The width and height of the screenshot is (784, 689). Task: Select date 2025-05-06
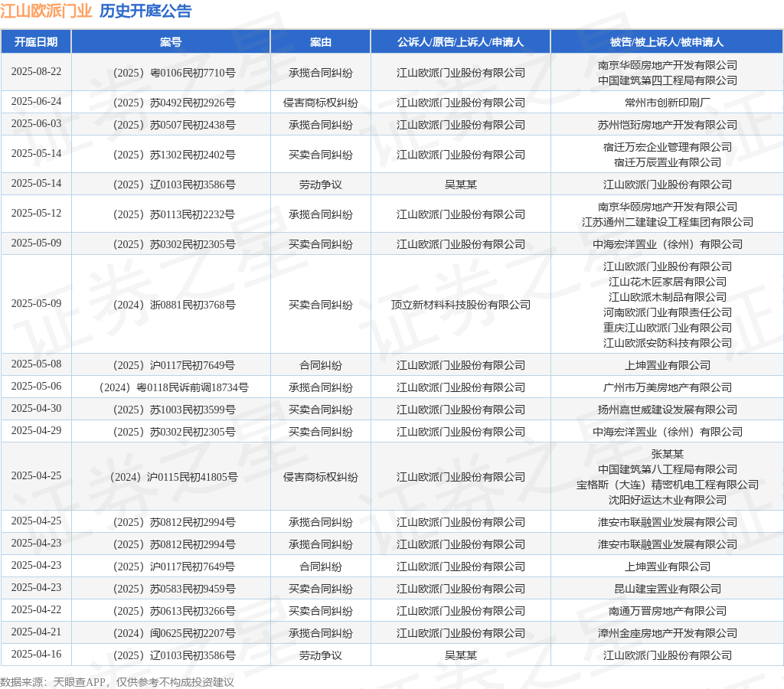tap(36, 386)
